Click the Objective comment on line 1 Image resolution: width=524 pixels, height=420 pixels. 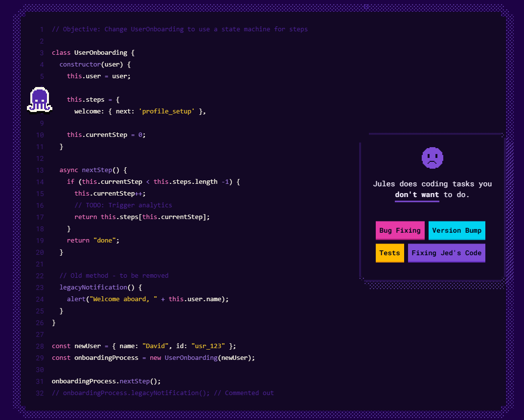pyautogui.click(x=180, y=29)
